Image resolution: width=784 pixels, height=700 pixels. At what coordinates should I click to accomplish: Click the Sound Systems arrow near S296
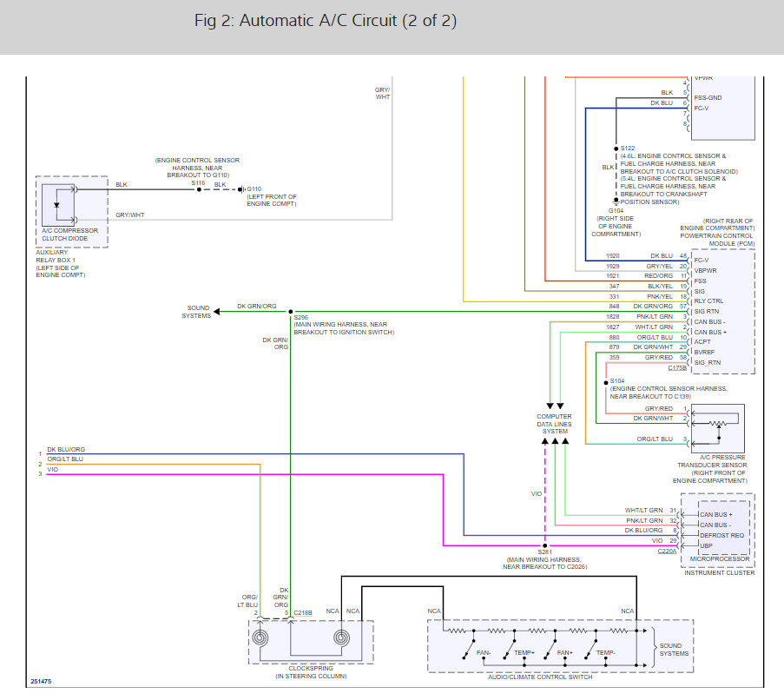pos(219,307)
